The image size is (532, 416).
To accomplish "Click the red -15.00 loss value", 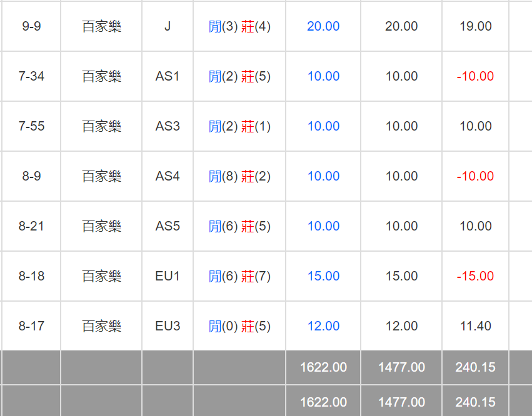I will [475, 276].
